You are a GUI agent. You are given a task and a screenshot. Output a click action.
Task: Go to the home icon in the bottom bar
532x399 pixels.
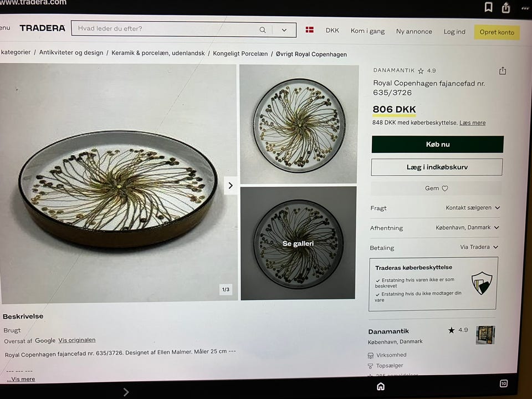coord(381,386)
